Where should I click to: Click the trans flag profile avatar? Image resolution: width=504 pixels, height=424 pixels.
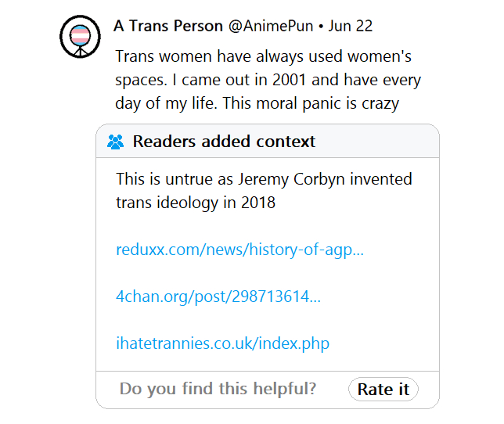(80, 37)
